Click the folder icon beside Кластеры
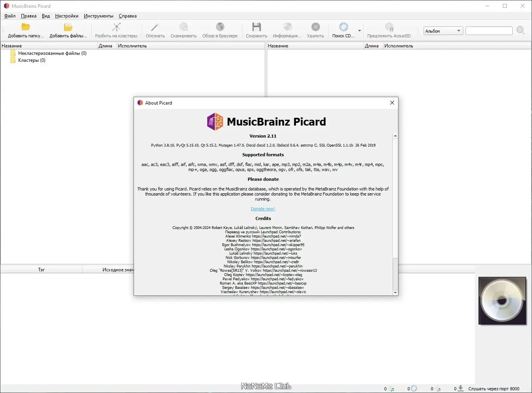Screen dimensions: 532x393 [x=13, y=60]
